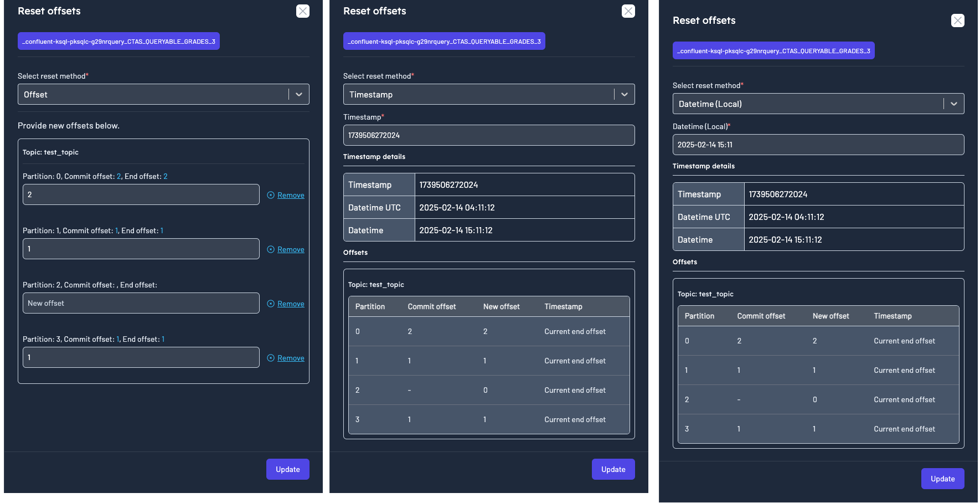Open the reset method dropdown showing Offset
Screen dimensions: 980x503
(x=163, y=94)
